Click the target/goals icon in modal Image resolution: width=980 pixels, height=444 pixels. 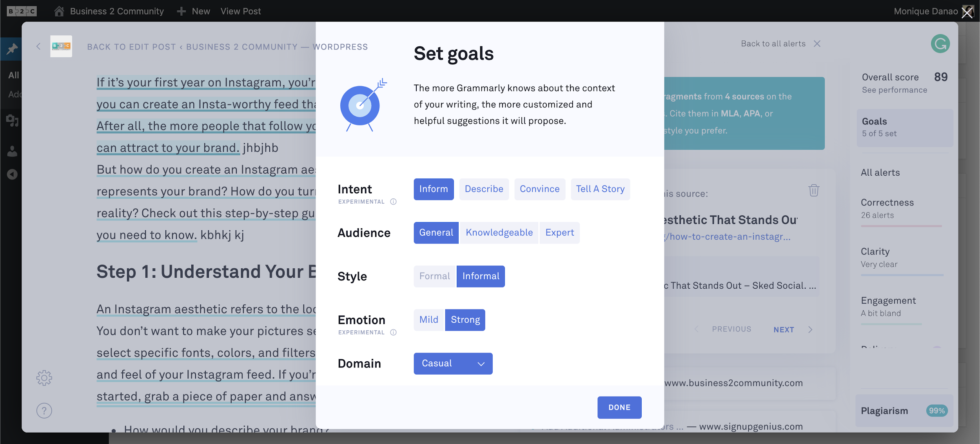pos(360,107)
